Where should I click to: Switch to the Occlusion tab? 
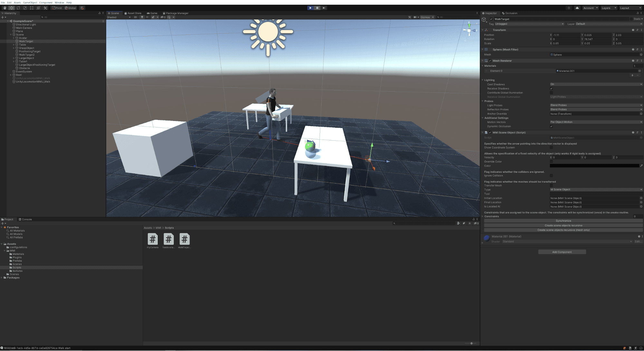(x=510, y=13)
